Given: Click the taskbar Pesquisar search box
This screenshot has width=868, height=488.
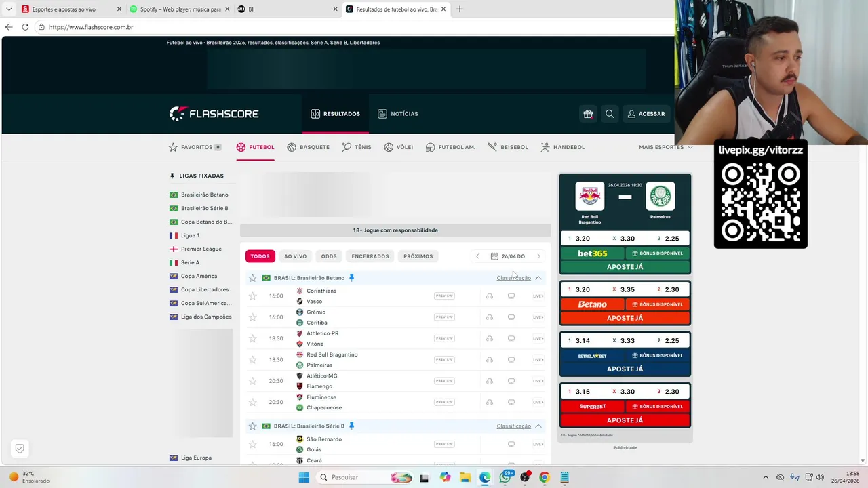Looking at the screenshot, I should (366, 477).
